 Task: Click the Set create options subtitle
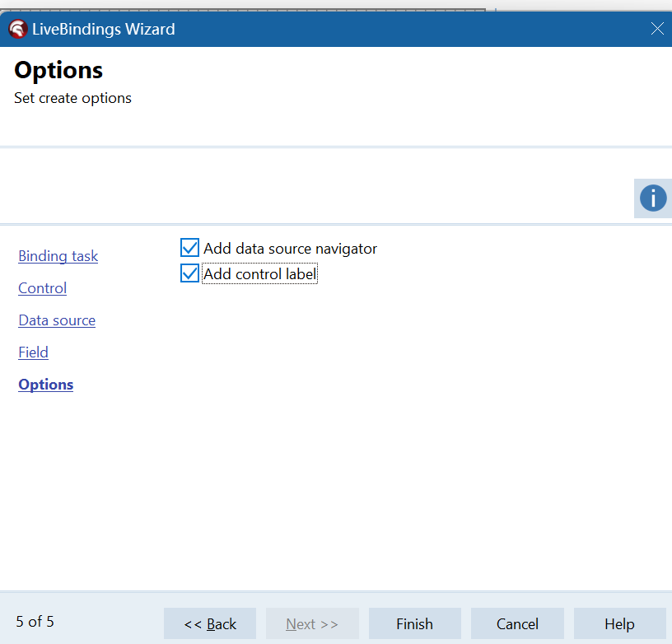(x=72, y=98)
